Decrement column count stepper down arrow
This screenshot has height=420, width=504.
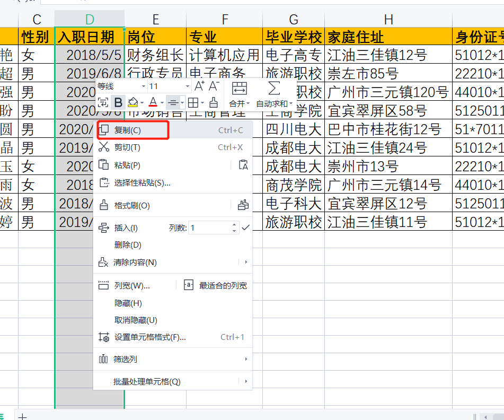coord(234,231)
